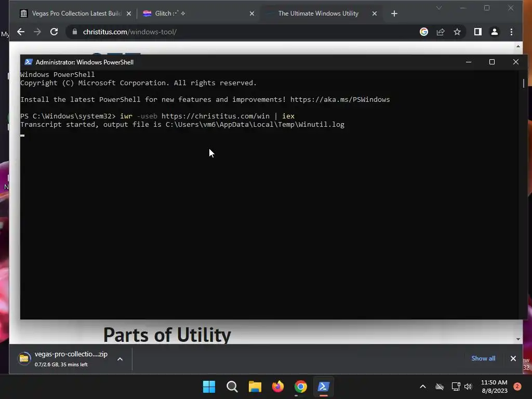Open Windows taskbar Search
The width and height of the screenshot is (532, 399).
point(232,387)
